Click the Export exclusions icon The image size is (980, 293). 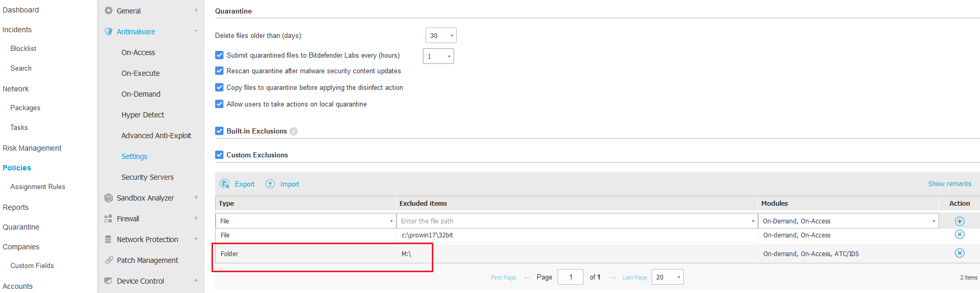(225, 184)
